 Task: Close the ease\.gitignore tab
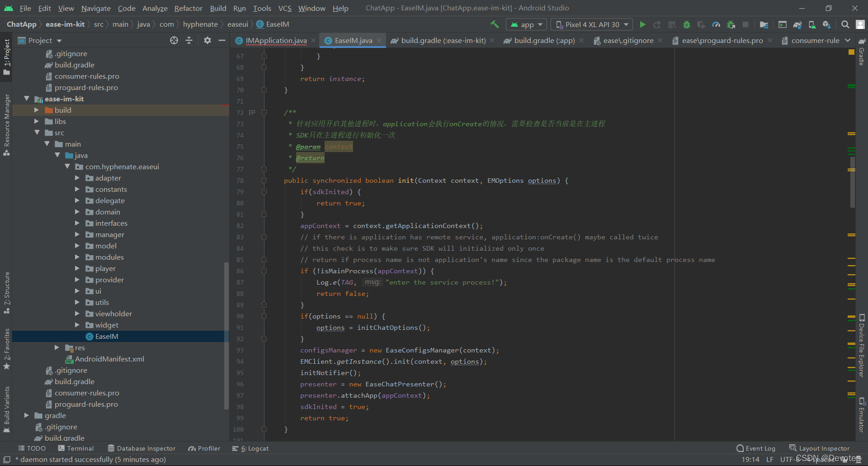pos(660,40)
